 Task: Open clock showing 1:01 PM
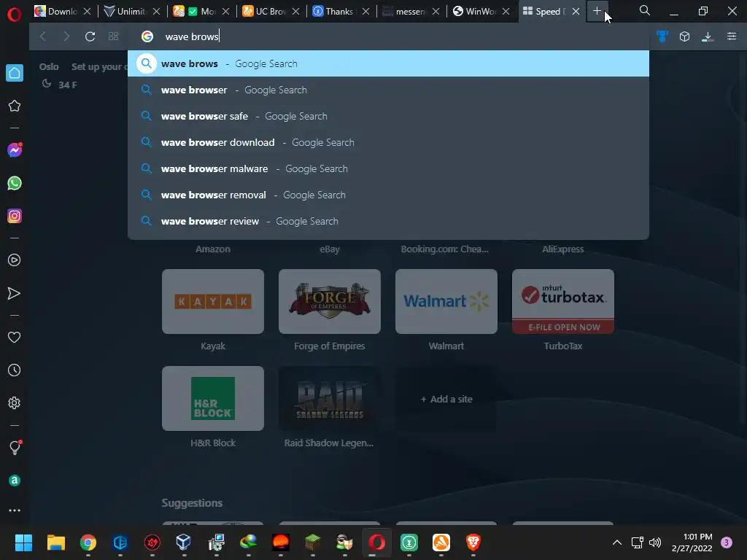pos(692,542)
